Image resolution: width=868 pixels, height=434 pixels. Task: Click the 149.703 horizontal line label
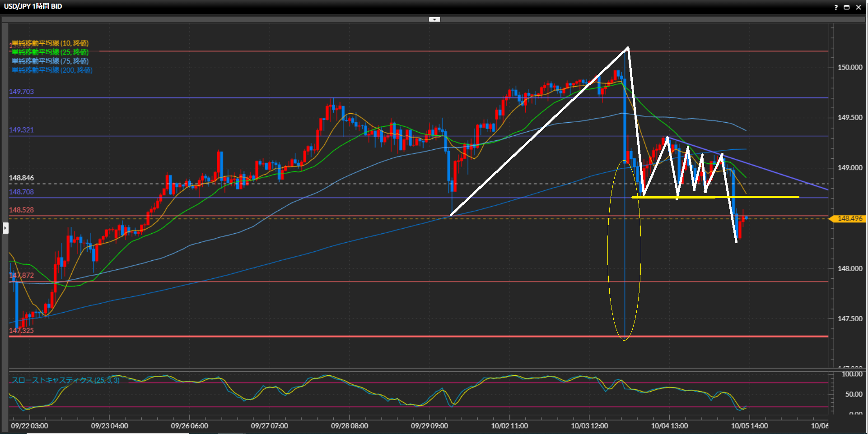[x=21, y=92]
